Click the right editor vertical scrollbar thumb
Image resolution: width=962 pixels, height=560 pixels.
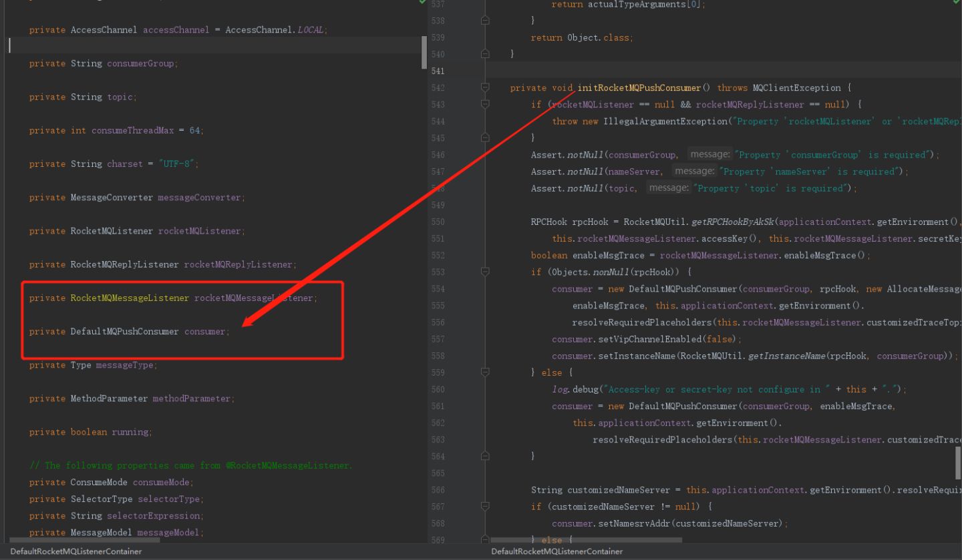(958, 463)
